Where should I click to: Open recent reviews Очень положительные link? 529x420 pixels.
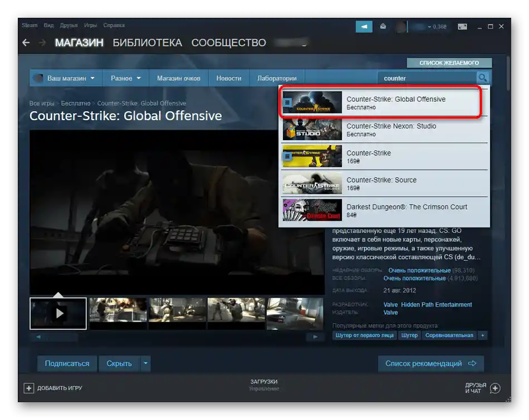click(x=419, y=270)
